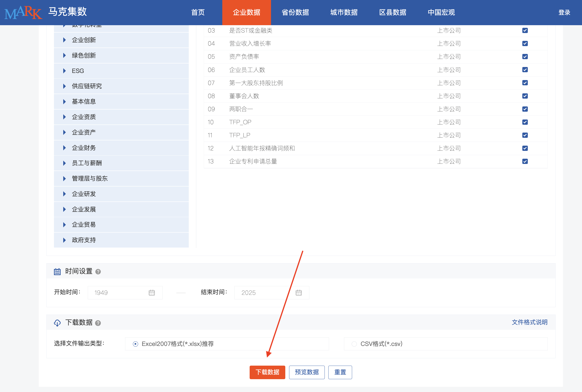The width and height of the screenshot is (582, 392).
Task: Uncheck the 资产负债率 indicator checkbox
Action: click(x=525, y=57)
